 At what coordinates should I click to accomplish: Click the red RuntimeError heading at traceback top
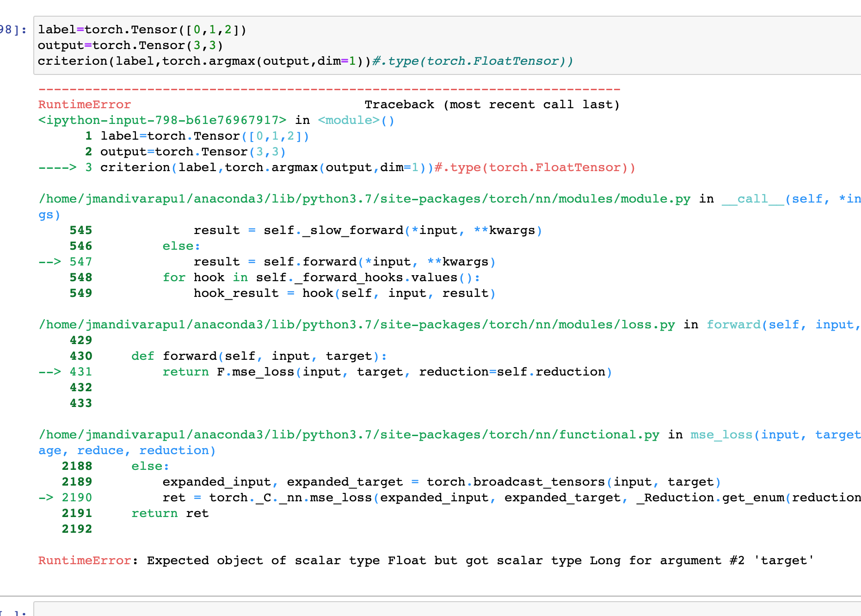coord(84,105)
